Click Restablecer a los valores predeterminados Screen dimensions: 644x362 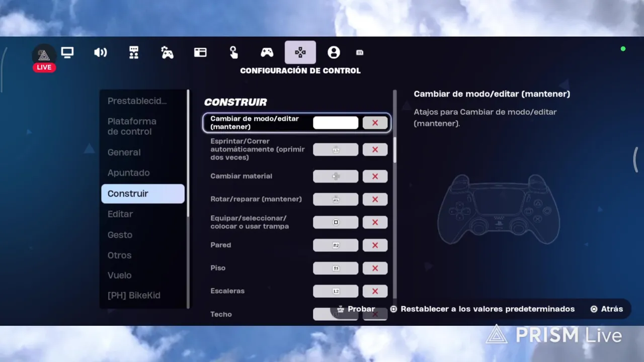482,309
